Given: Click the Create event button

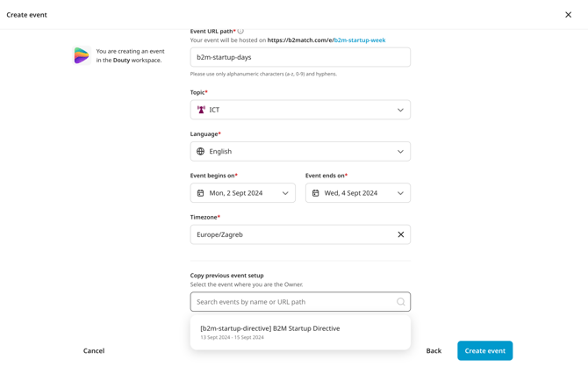Looking at the screenshot, I should point(484,351).
